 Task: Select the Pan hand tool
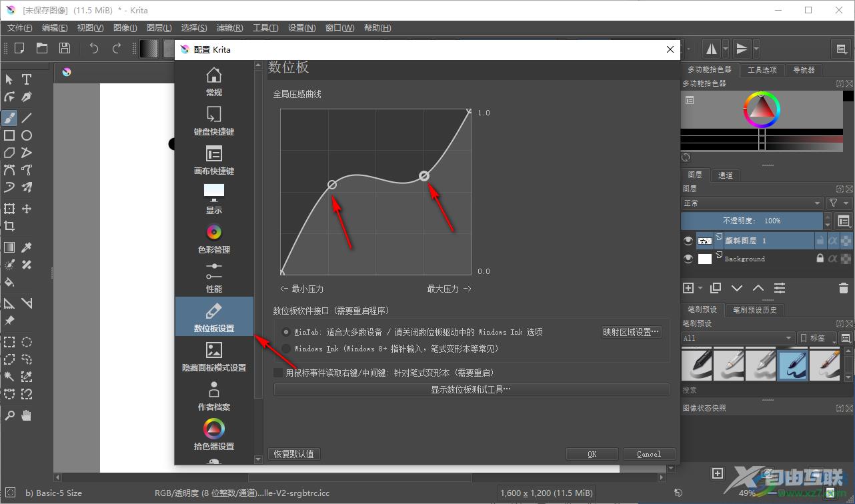coord(27,415)
